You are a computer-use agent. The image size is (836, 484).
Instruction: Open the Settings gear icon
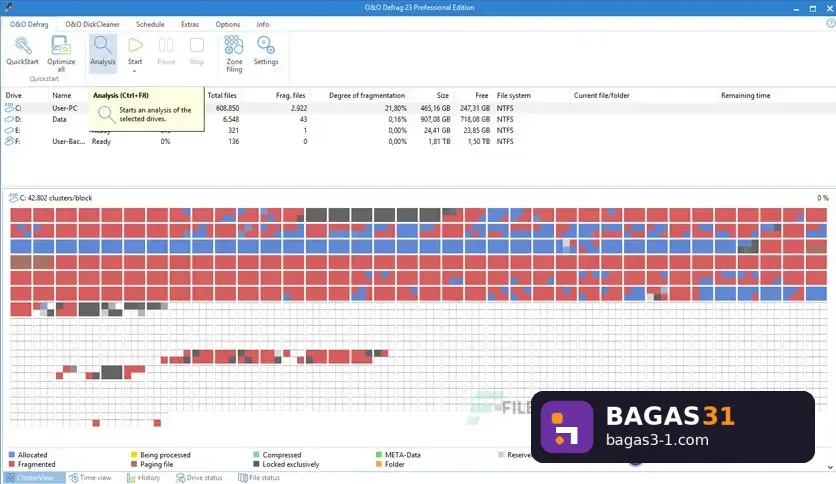pyautogui.click(x=266, y=45)
